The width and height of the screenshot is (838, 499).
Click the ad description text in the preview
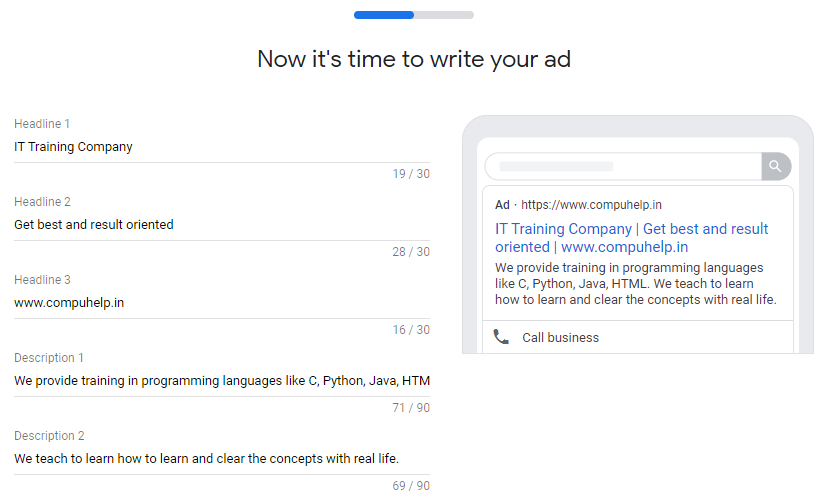click(x=635, y=284)
